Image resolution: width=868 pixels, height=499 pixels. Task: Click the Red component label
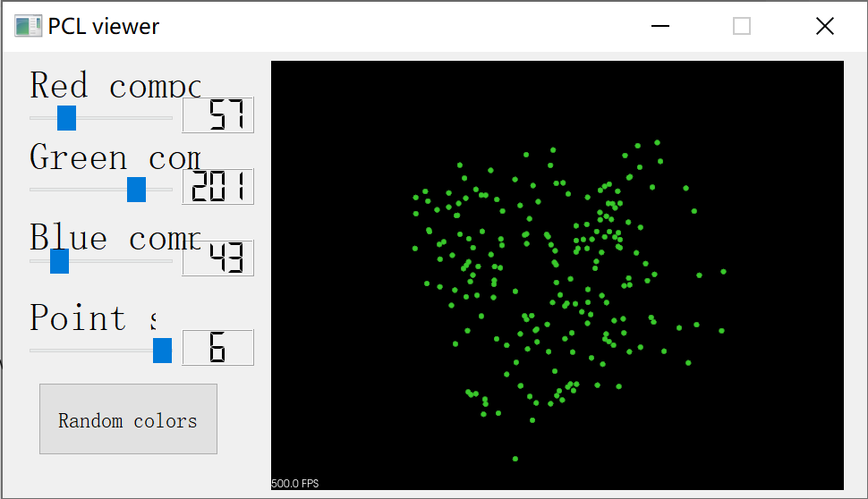(115, 85)
